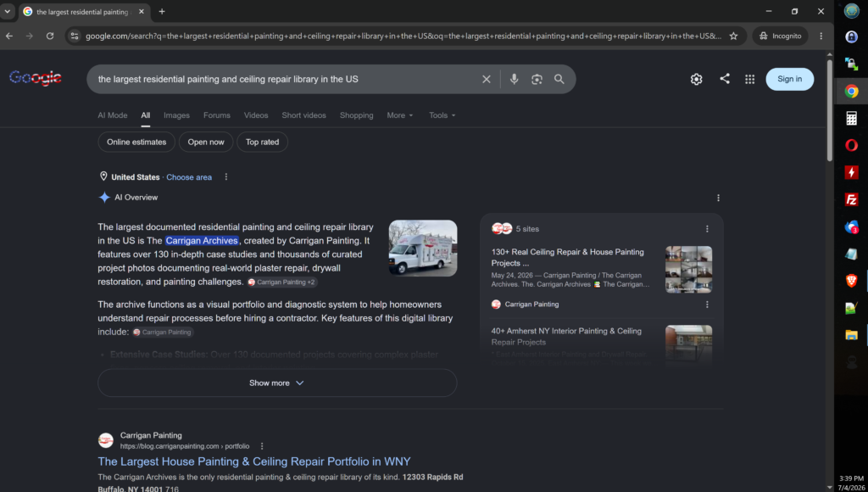Click the magnifier search submit icon
The width and height of the screenshot is (868, 492).
click(559, 79)
